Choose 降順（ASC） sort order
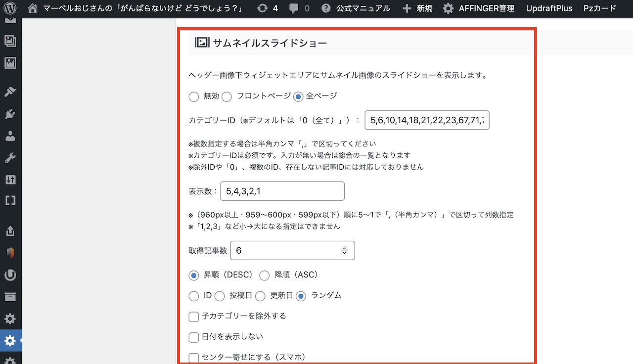633x364 pixels. [265, 275]
